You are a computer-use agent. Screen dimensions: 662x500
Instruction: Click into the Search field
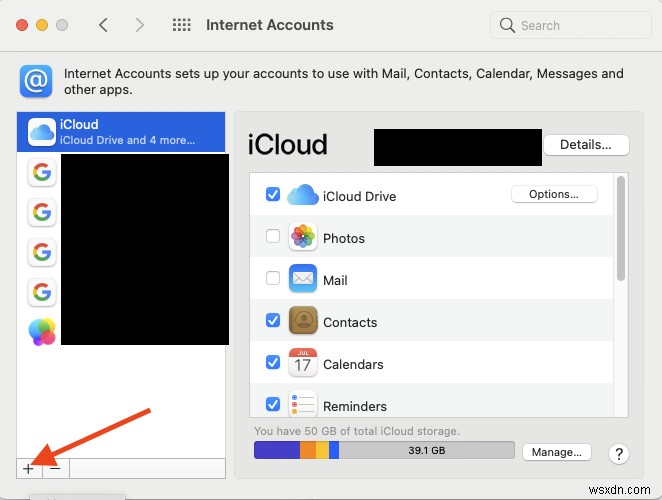(571, 25)
